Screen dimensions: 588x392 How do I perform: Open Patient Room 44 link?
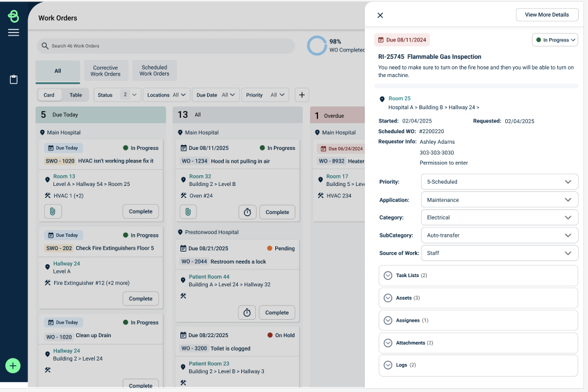(209, 277)
